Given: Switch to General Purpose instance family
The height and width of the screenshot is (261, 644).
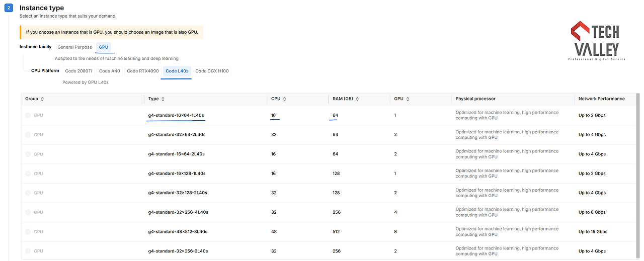Looking at the screenshot, I should (x=74, y=47).
